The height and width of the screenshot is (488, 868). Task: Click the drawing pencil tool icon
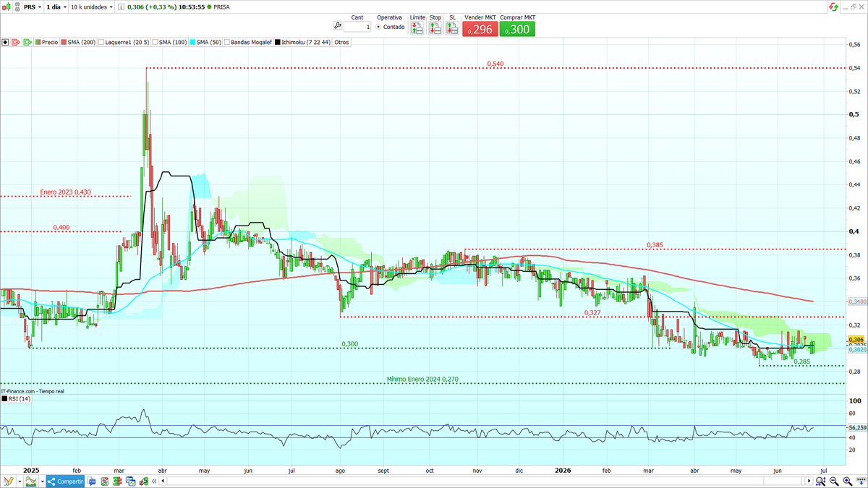coord(9,481)
